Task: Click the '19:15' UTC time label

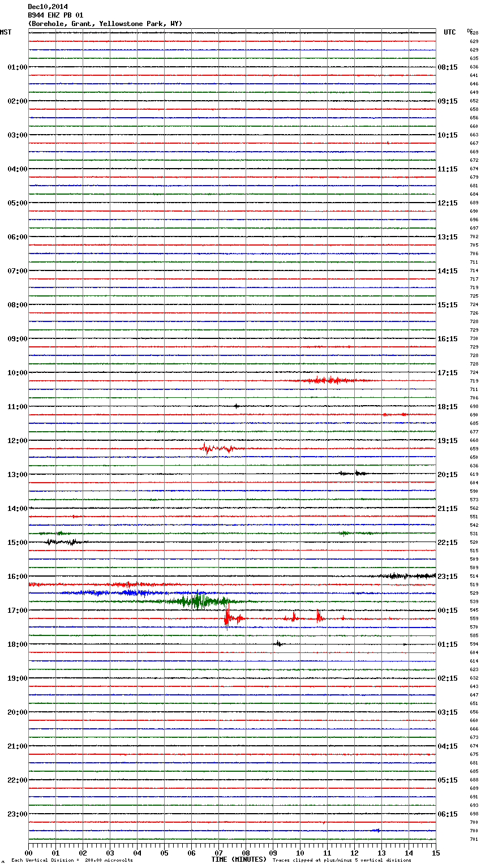Action: [448, 441]
